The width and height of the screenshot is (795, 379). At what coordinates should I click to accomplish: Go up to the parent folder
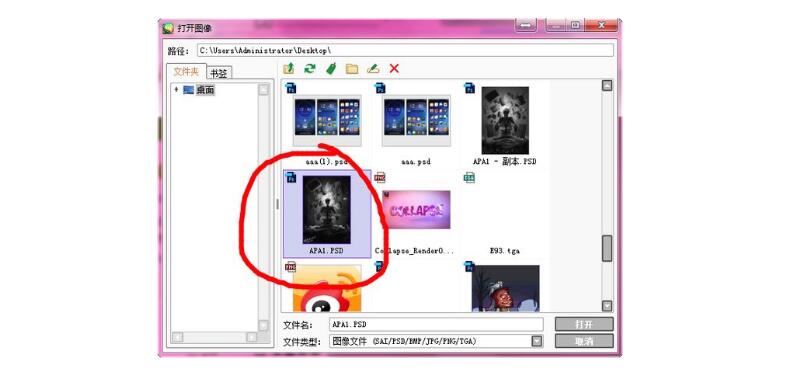coord(288,68)
